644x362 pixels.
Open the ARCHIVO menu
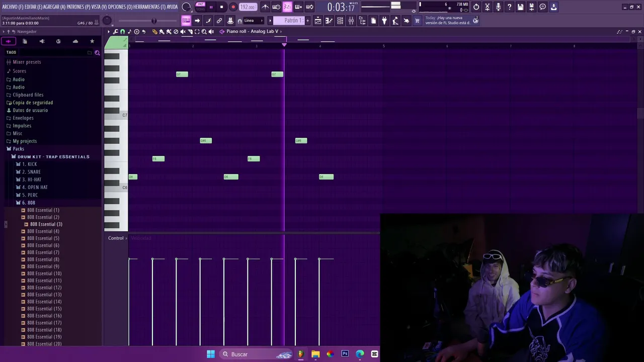pyautogui.click(x=13, y=7)
